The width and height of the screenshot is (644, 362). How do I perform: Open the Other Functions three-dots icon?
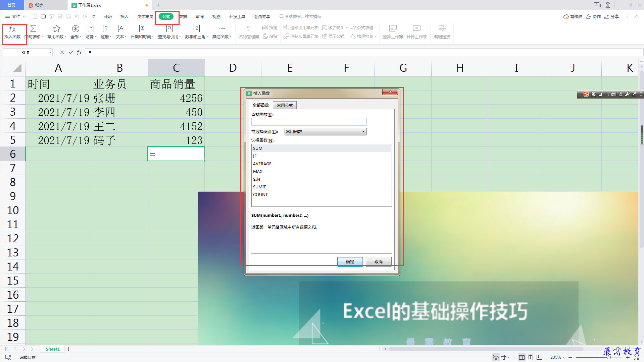click(222, 32)
